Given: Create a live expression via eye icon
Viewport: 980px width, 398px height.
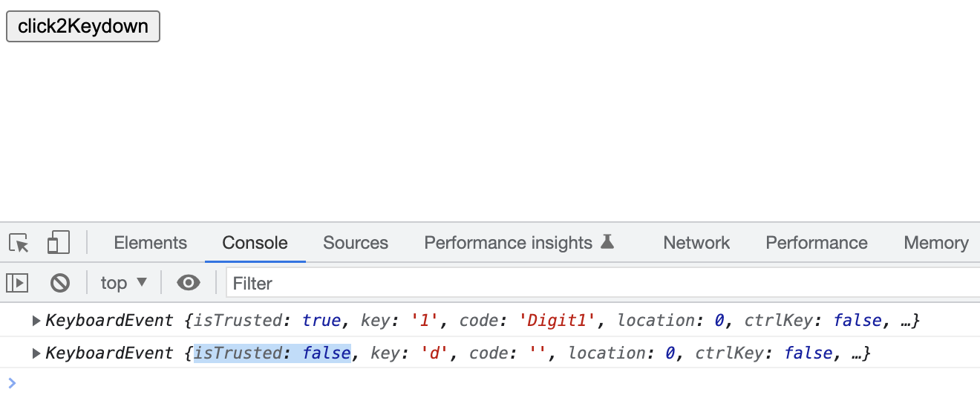Looking at the screenshot, I should pos(189,283).
